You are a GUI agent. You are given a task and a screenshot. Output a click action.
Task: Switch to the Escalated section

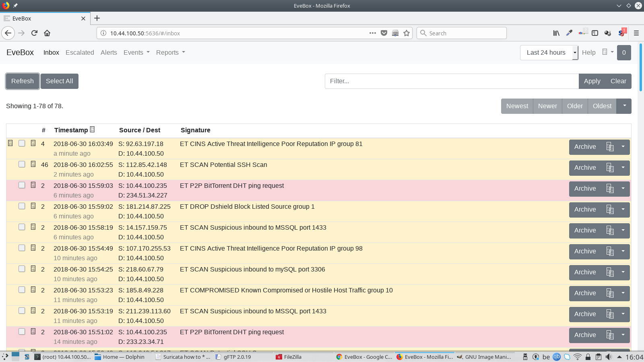(x=80, y=52)
